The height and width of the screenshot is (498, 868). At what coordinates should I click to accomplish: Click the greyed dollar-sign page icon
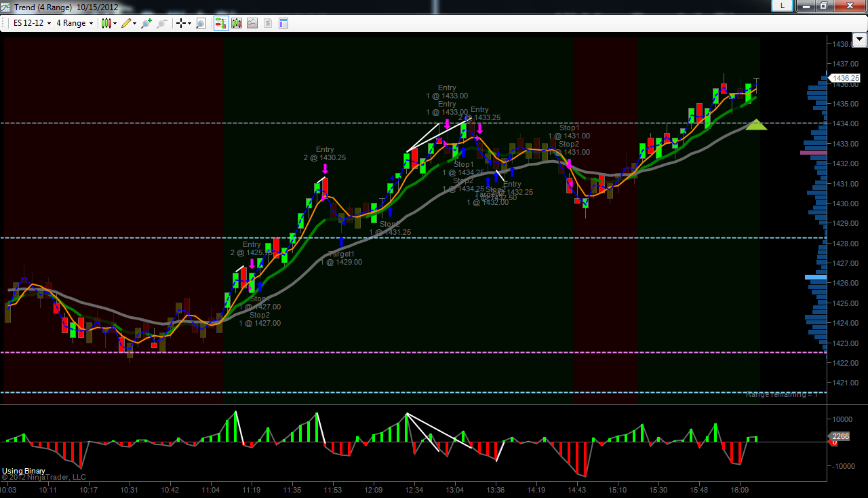tap(268, 23)
